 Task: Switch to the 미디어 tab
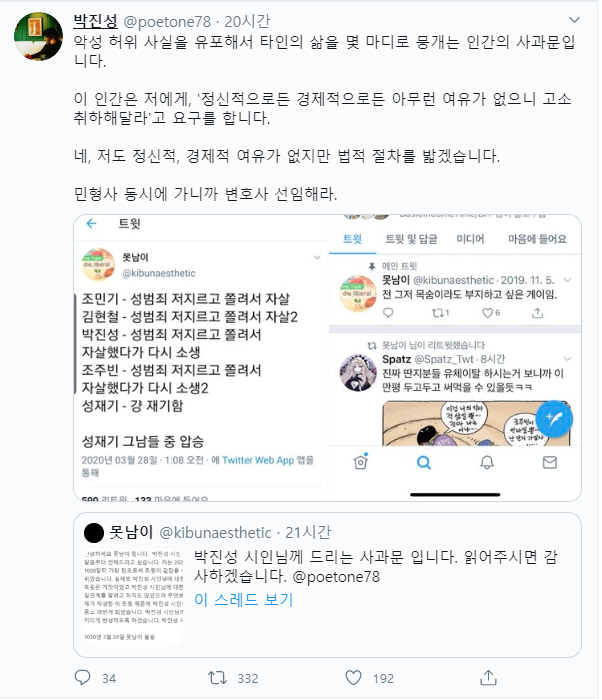470,239
